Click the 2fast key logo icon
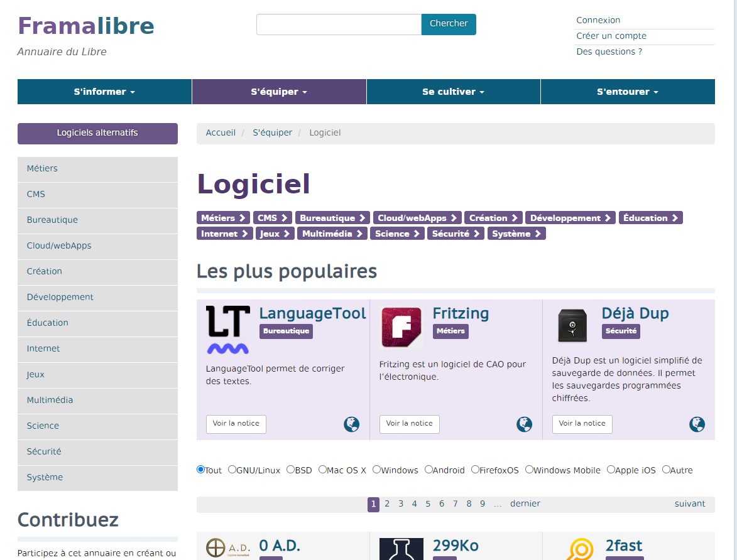Image resolution: width=737 pixels, height=560 pixels. pyautogui.click(x=580, y=549)
